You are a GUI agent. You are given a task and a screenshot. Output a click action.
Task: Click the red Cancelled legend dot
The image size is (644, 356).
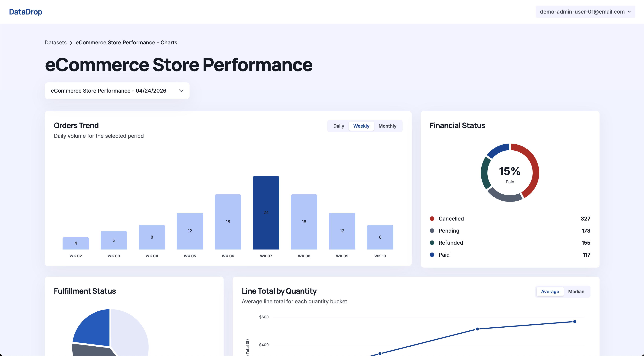coord(432,218)
